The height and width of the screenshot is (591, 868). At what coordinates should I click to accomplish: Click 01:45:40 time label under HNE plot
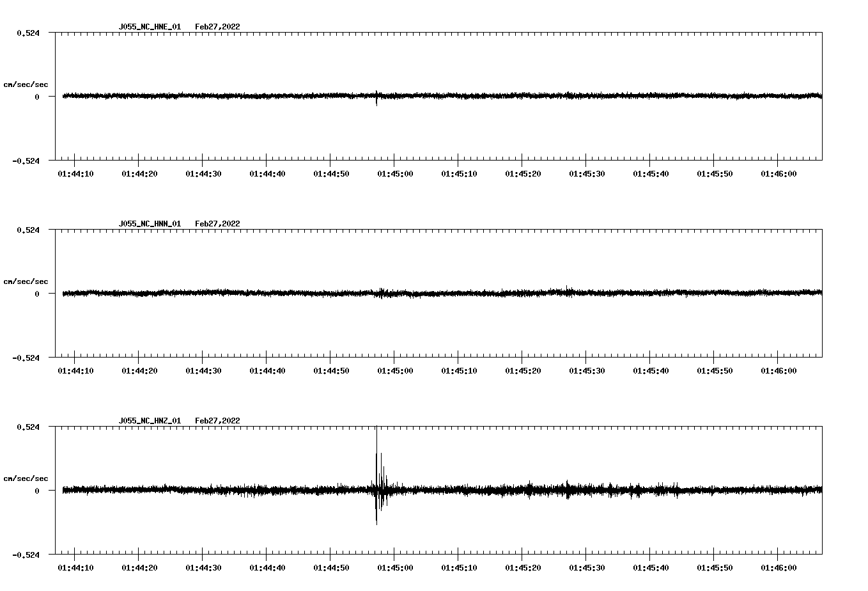point(651,174)
